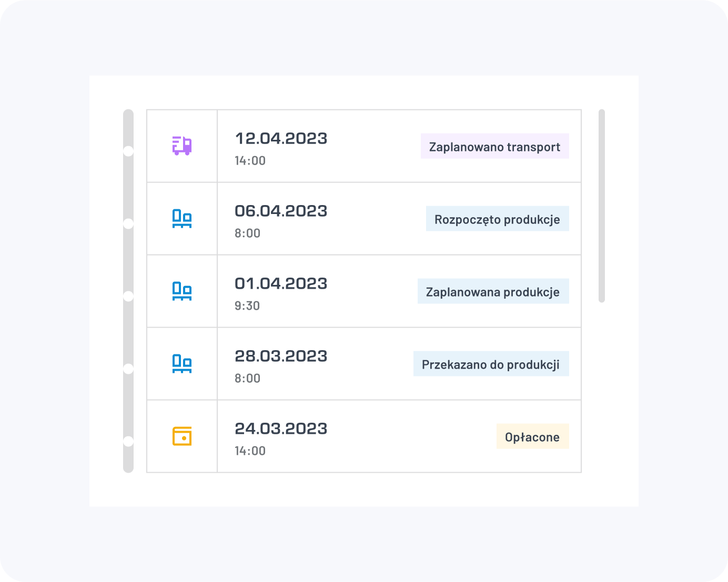Click the timeline dot next to 28.03.2023
728x582 pixels.
128,369
